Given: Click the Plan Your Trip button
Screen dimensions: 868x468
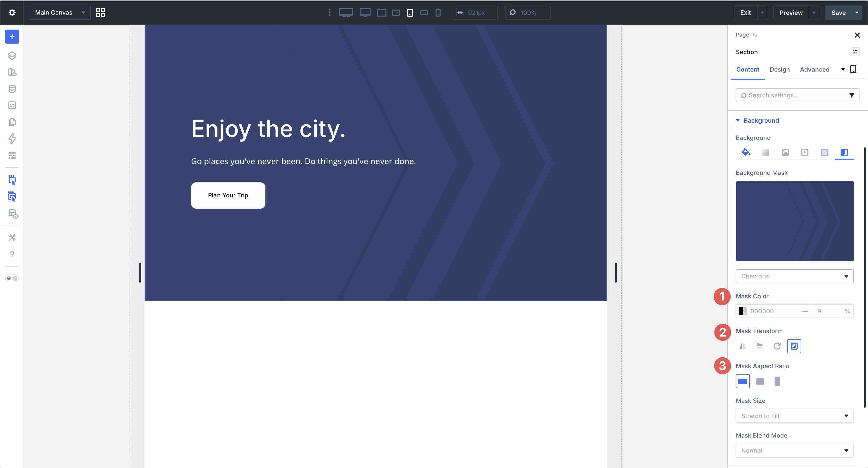Looking at the screenshot, I should pos(228,195).
